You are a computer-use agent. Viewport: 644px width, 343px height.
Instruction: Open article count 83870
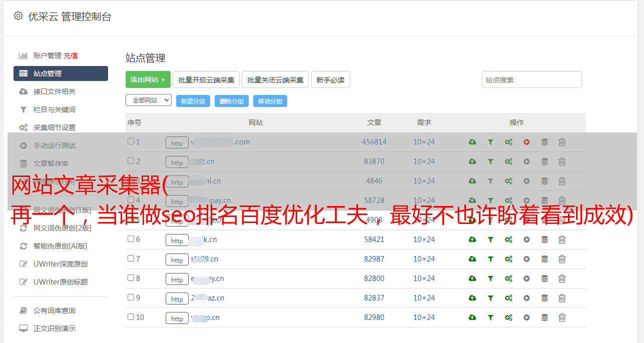pos(374,161)
